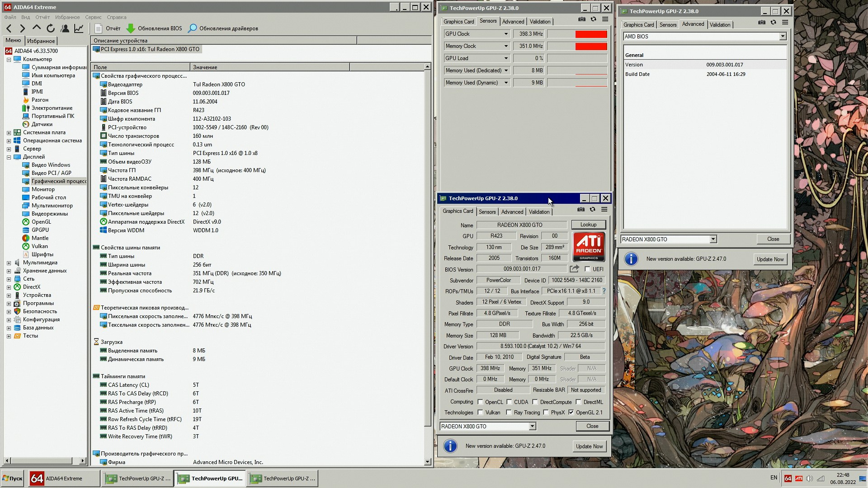Screen dimensions: 868x488
Task: Toggle the UEFI checkbox
Action: [588, 269]
